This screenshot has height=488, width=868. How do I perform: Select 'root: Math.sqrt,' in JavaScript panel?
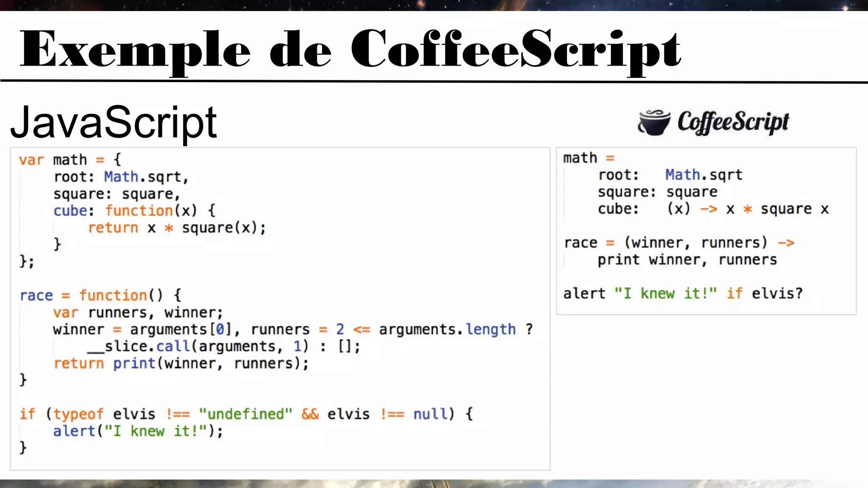(121, 177)
